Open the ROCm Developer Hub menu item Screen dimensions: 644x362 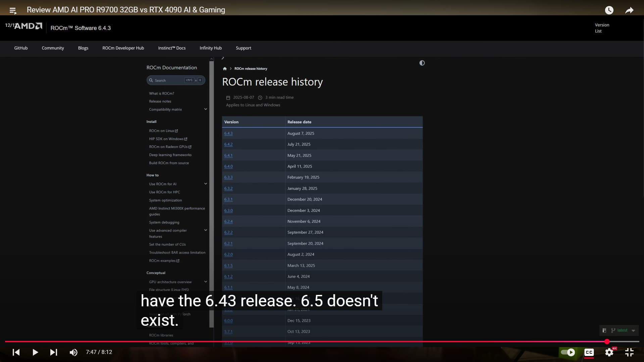pyautogui.click(x=123, y=48)
